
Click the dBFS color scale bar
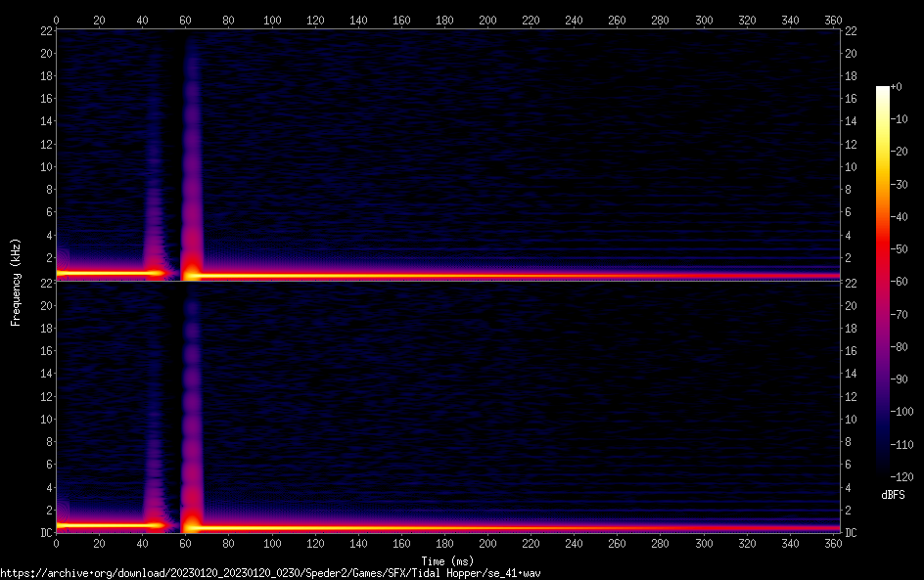883,282
